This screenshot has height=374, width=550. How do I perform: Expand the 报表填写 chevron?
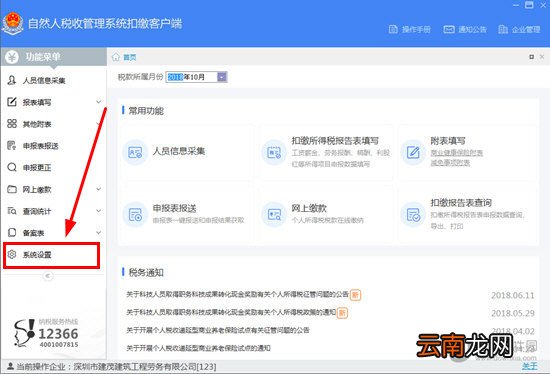click(99, 102)
